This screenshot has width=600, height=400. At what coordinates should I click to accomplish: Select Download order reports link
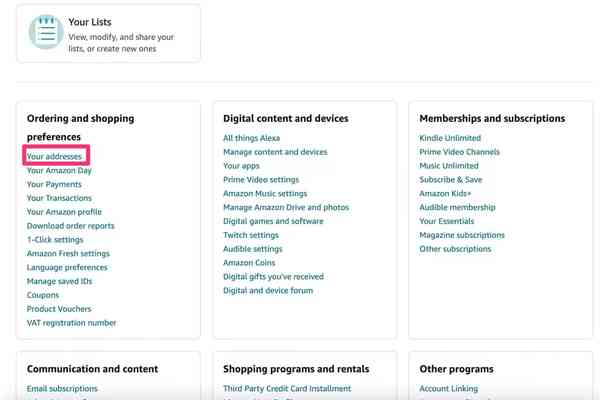pyautogui.click(x=70, y=226)
